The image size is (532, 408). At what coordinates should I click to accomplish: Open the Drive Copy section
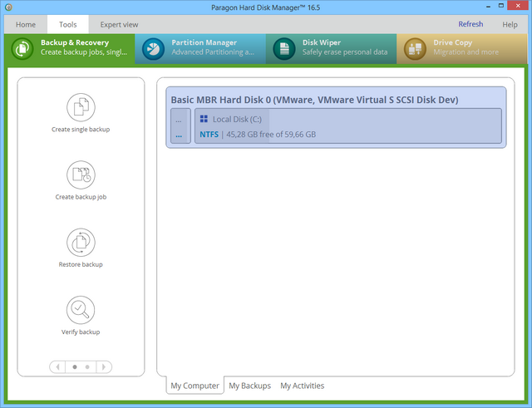click(x=461, y=47)
